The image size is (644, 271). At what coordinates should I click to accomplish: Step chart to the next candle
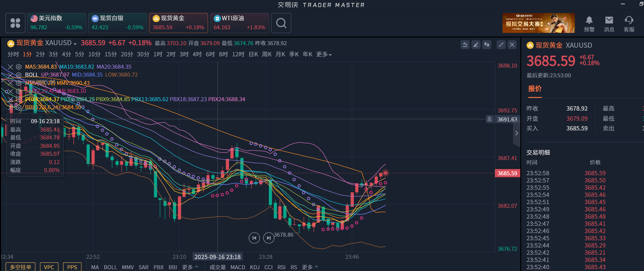[268, 238]
